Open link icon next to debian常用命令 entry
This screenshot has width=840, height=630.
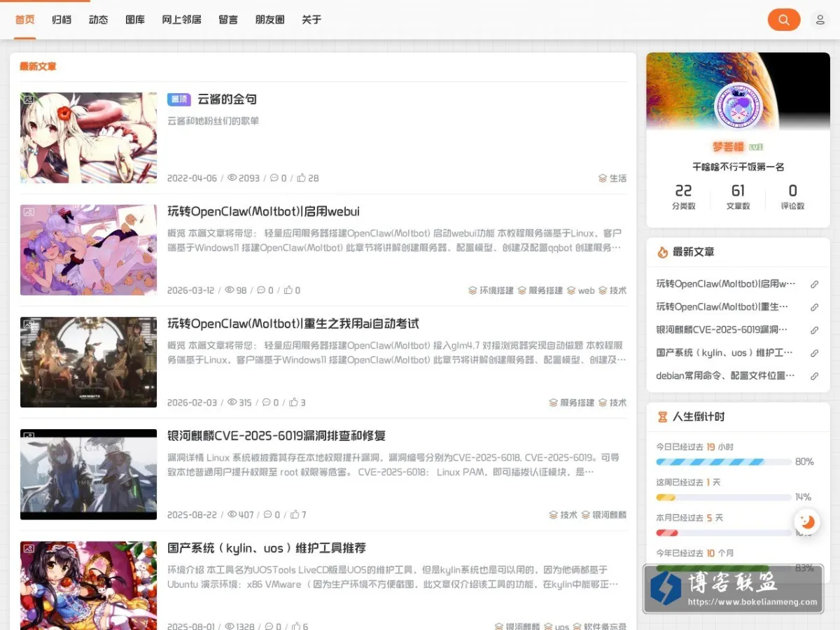click(814, 376)
